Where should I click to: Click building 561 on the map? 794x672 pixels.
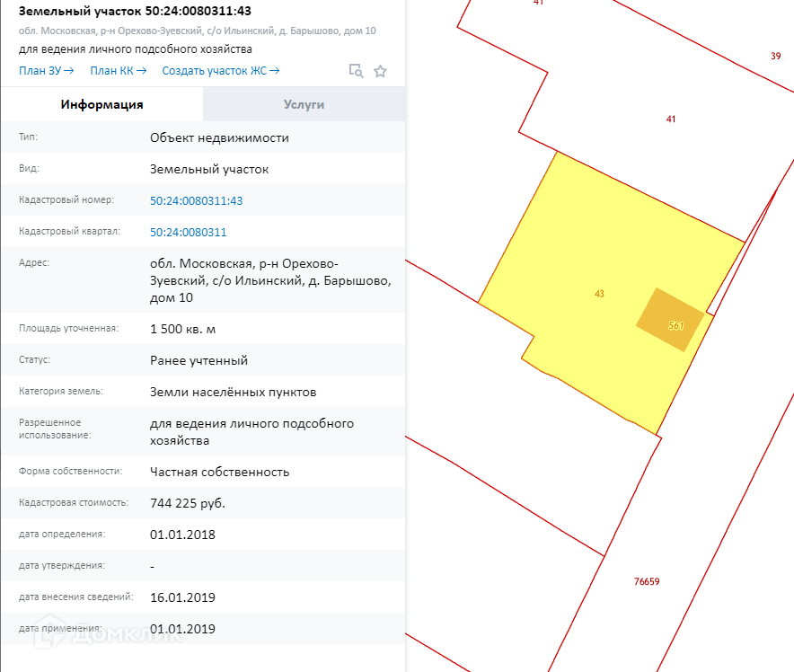coord(670,320)
